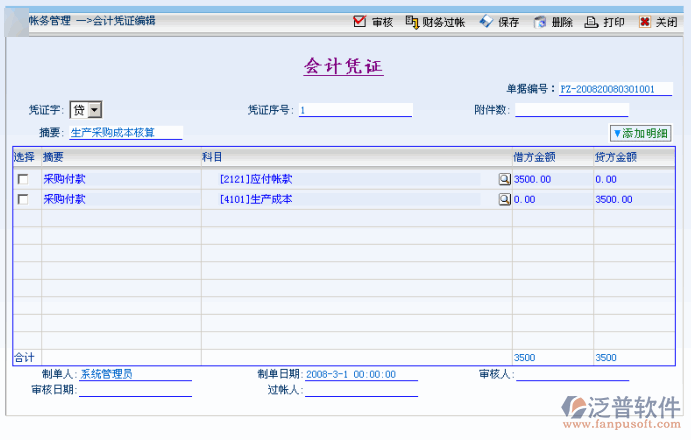Click the 单据编号 field PZ-200820080301001
The image size is (691, 440).
(x=615, y=89)
